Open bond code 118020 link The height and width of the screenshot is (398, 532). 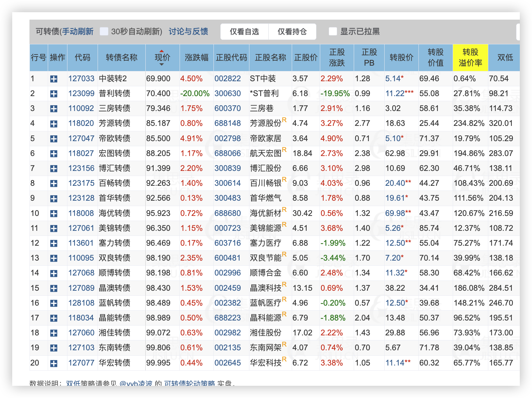coord(81,123)
